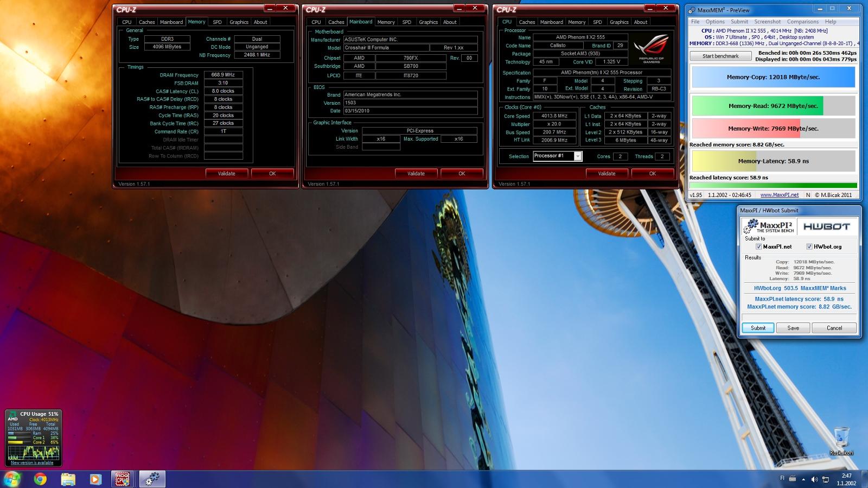Open Memory tab in Mainboard CPU-Z window

386,22
